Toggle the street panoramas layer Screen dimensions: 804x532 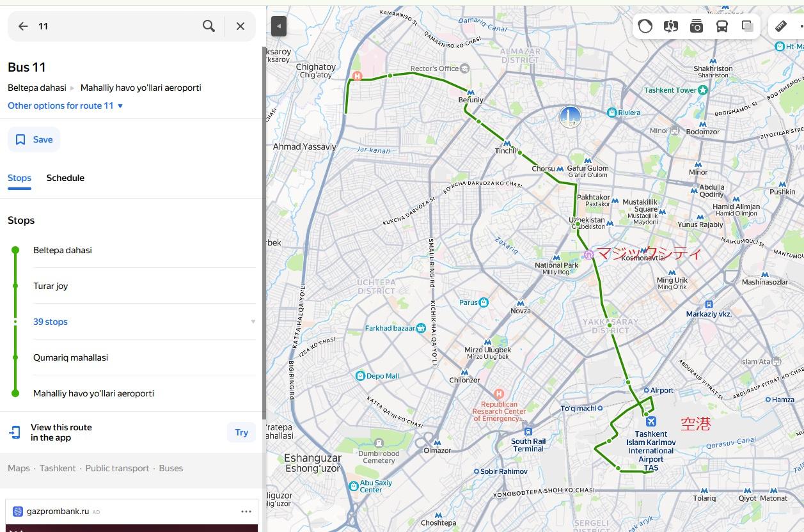[670, 26]
